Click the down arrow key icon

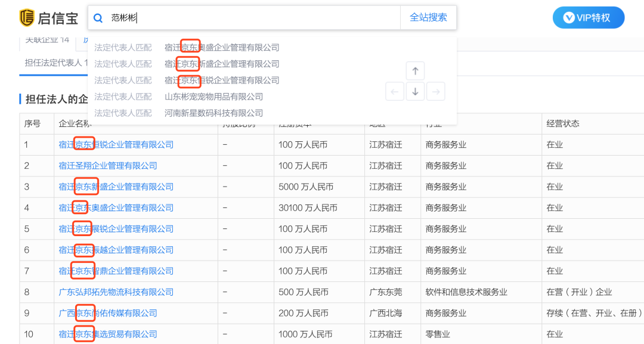point(415,92)
